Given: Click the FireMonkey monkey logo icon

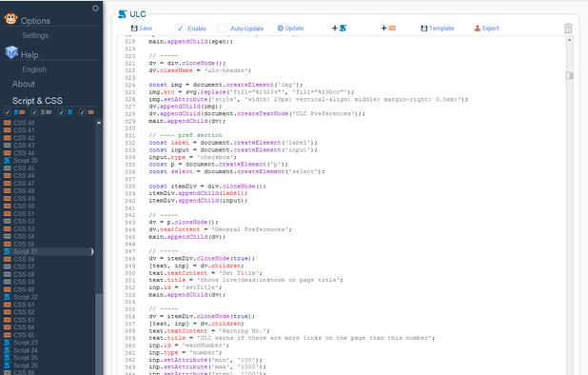Looking at the screenshot, I should [x=10, y=18].
